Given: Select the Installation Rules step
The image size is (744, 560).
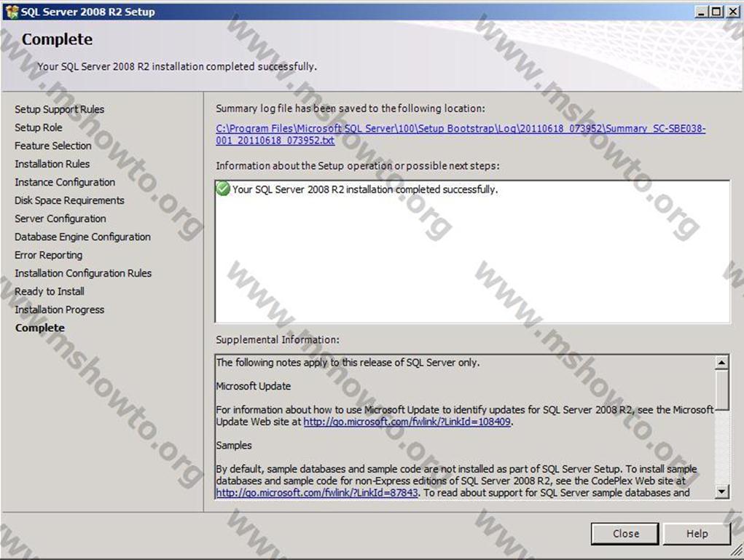Looking at the screenshot, I should click(52, 164).
